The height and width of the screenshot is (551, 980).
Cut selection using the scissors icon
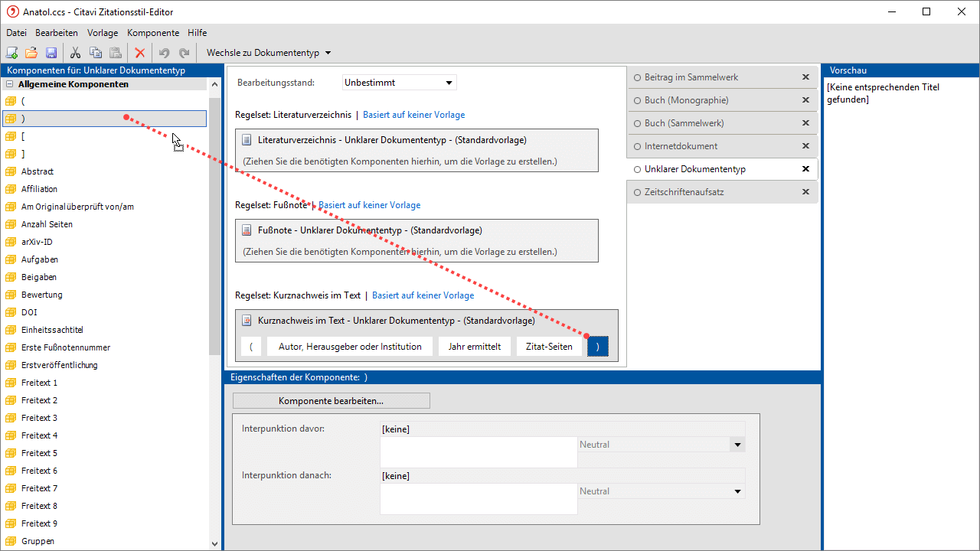pyautogui.click(x=76, y=53)
